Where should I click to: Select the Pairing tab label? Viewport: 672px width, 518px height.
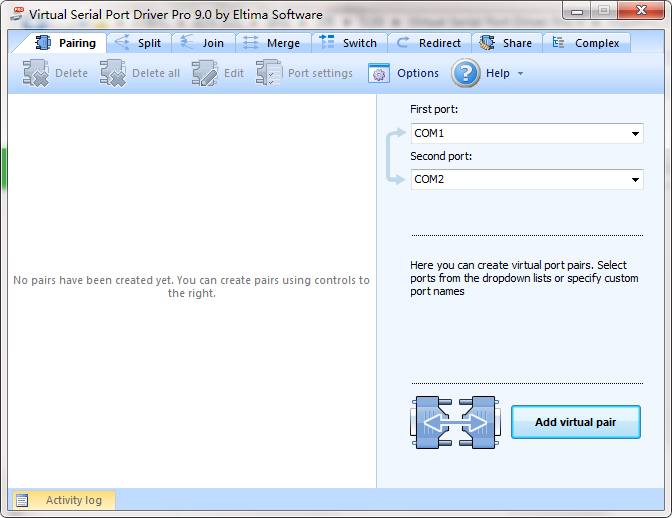77,43
